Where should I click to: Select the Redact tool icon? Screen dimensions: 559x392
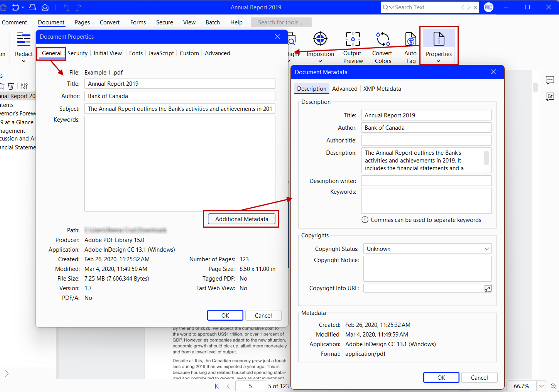click(24, 39)
